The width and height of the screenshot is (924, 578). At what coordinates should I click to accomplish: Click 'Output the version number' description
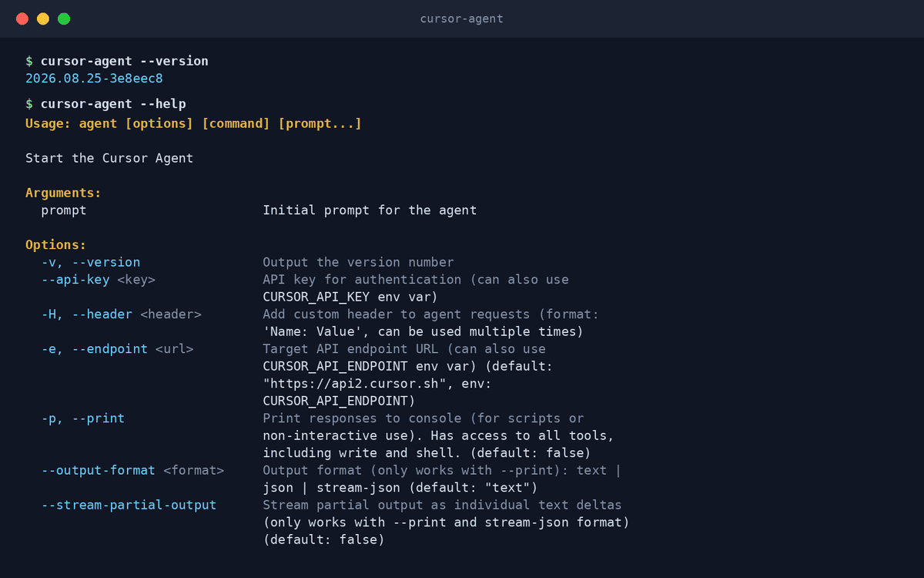[x=358, y=262]
